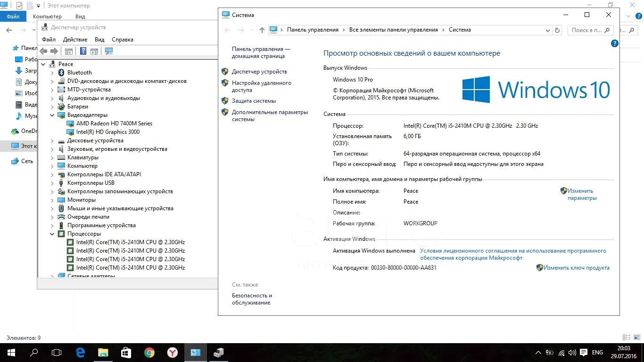Viewport: 644px width, 362px height.
Task: Open Настройка удаленного доступа link
Action: pyautogui.click(x=262, y=86)
